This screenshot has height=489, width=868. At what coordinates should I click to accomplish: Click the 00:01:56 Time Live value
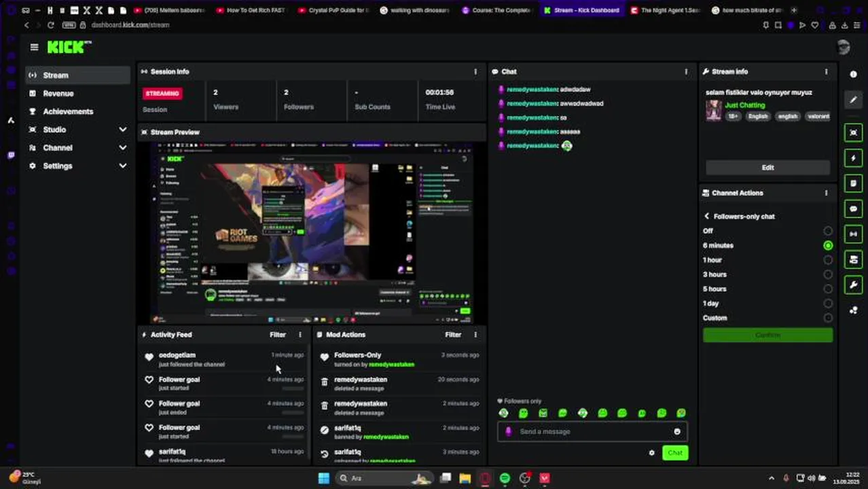click(439, 92)
